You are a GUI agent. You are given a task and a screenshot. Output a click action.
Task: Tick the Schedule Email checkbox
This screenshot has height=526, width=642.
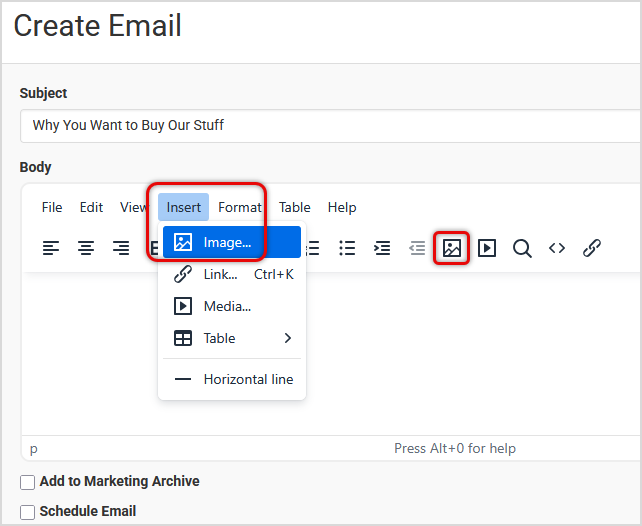(x=28, y=512)
